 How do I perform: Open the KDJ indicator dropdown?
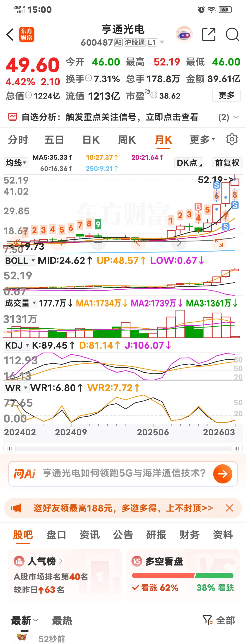[17, 345]
